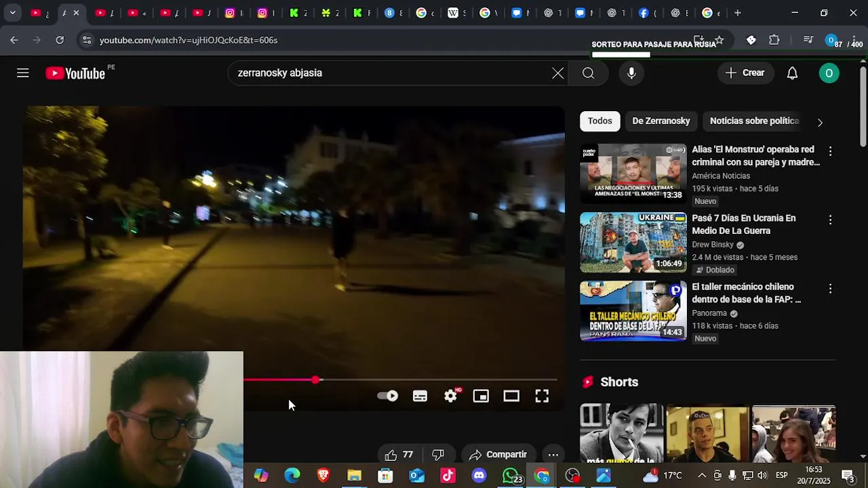Toggle microphone icon in system tray
The image size is (868, 488).
tap(732, 476)
